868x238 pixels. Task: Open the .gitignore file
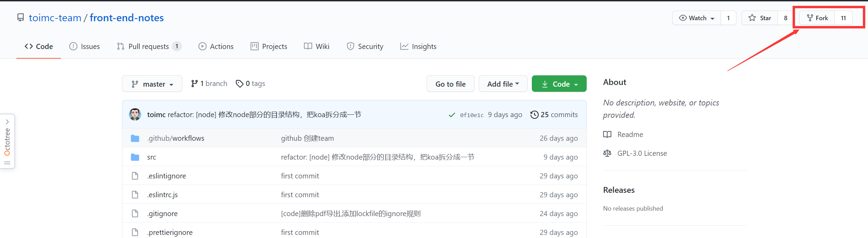[x=162, y=214]
